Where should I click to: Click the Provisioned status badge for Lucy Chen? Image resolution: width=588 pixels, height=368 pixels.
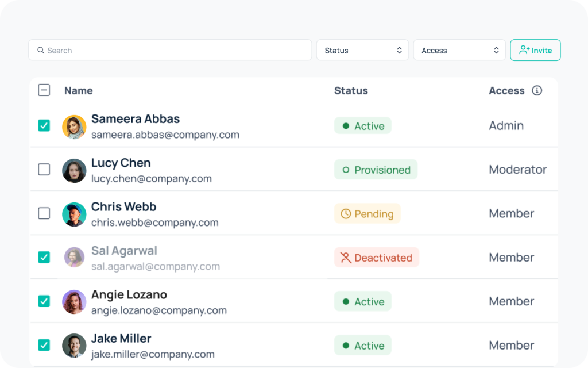coord(376,170)
